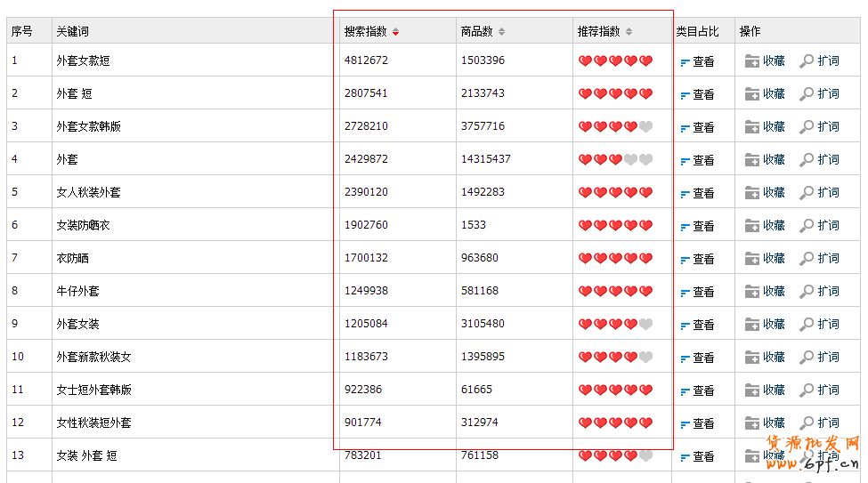Click the hearts rating in row 4
The image size is (868, 483).
[x=615, y=160]
